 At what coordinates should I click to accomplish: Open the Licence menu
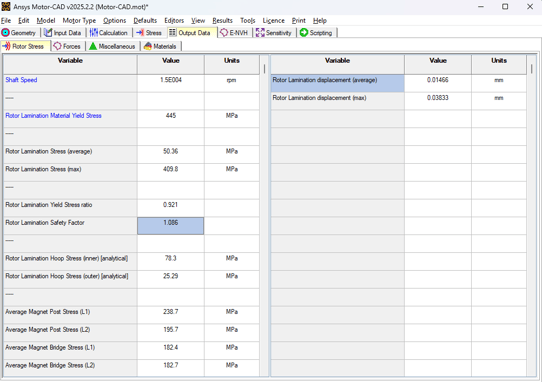pyautogui.click(x=274, y=21)
